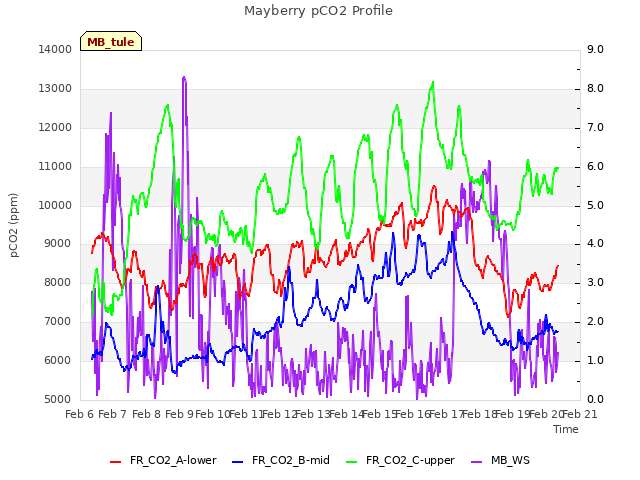The width and height of the screenshot is (640, 480).
Task: Select FR_CO2_A-lower legend label
Action: (x=173, y=460)
